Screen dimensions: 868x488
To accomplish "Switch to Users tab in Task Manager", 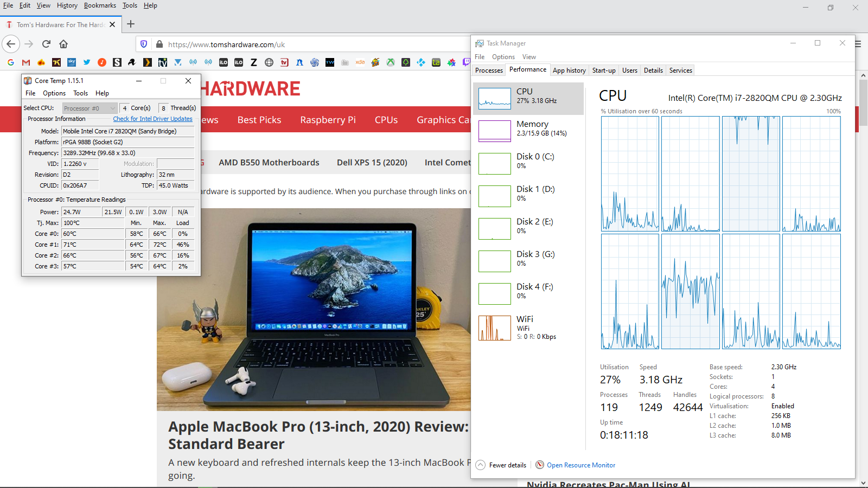I will pyautogui.click(x=630, y=70).
